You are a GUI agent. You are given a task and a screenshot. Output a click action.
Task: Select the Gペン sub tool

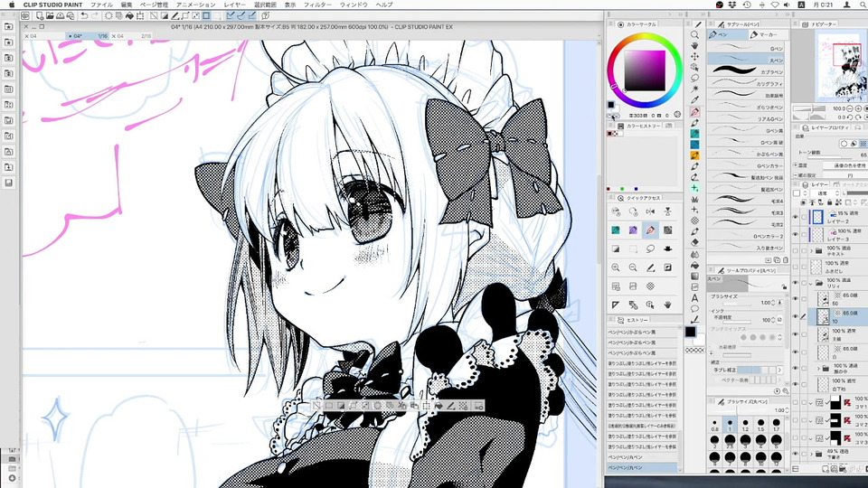click(x=748, y=48)
